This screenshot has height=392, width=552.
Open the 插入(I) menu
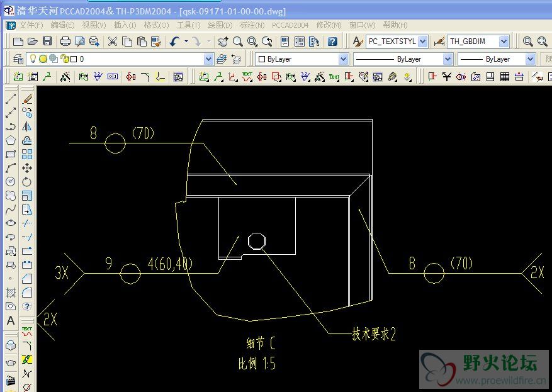coord(125,25)
